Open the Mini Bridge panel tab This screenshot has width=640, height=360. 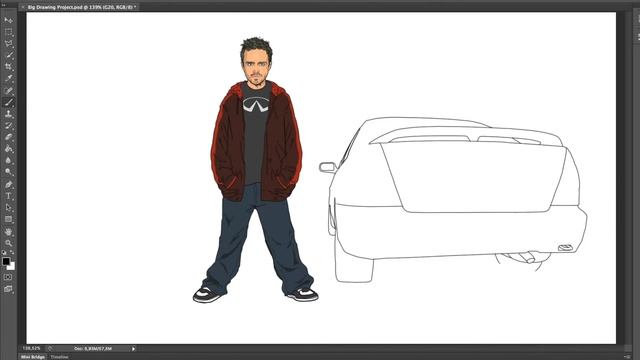click(x=33, y=357)
